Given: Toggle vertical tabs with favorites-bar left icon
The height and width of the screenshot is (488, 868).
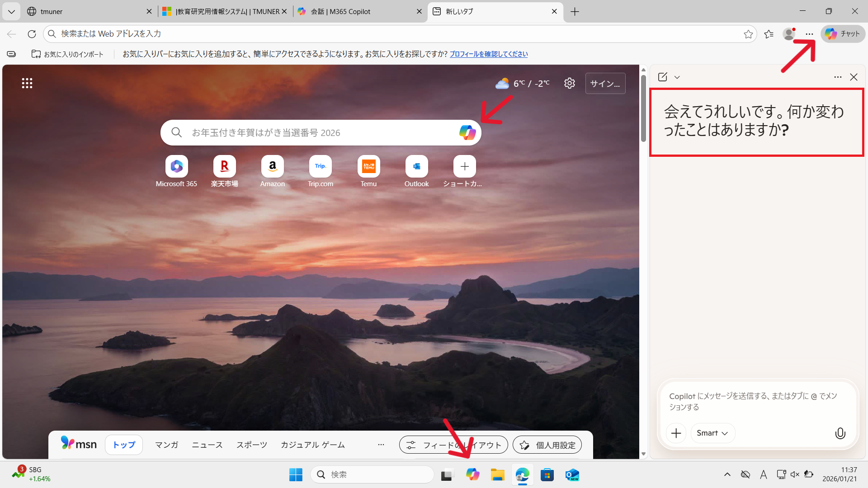Looking at the screenshot, I should click(x=11, y=54).
